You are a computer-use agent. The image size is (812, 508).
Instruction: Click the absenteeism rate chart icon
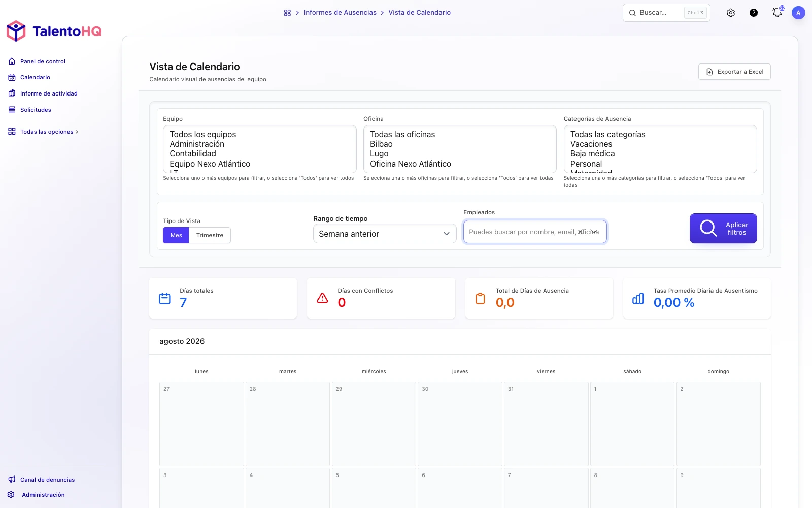[x=638, y=298]
